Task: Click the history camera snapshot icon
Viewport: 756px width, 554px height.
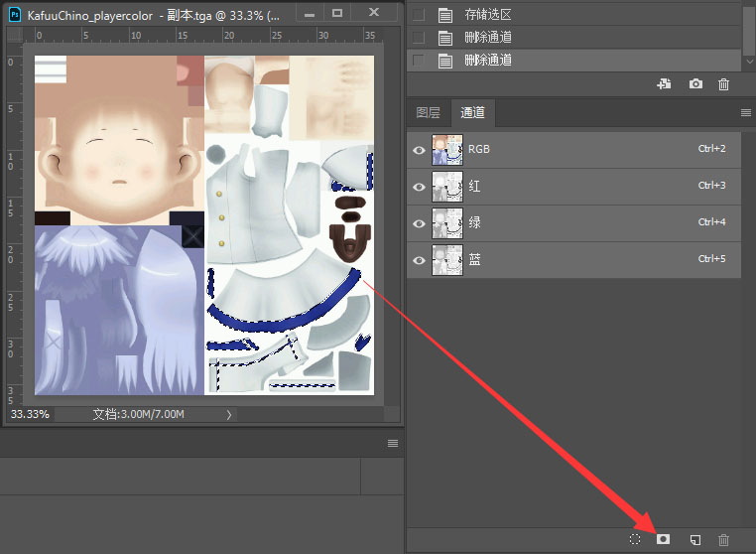Action: coord(695,84)
